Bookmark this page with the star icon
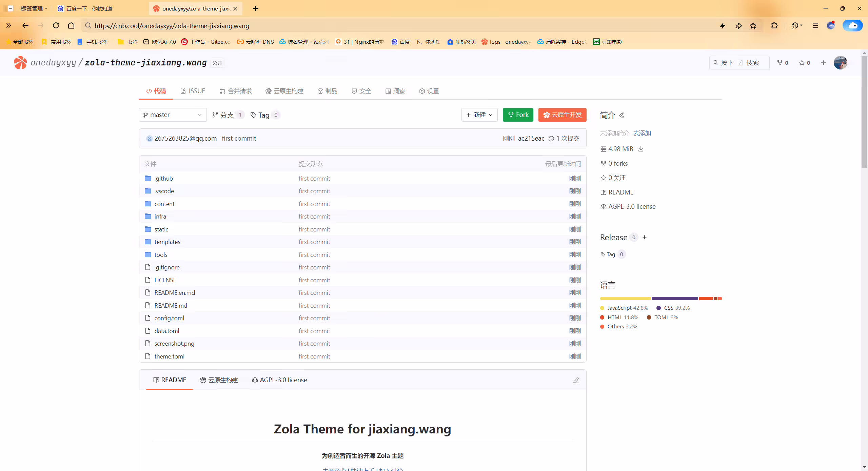 [x=753, y=26]
